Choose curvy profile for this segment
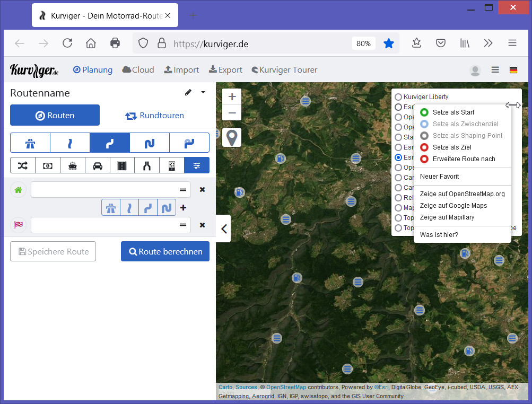Screen dimensions: 532x404 point(148,208)
